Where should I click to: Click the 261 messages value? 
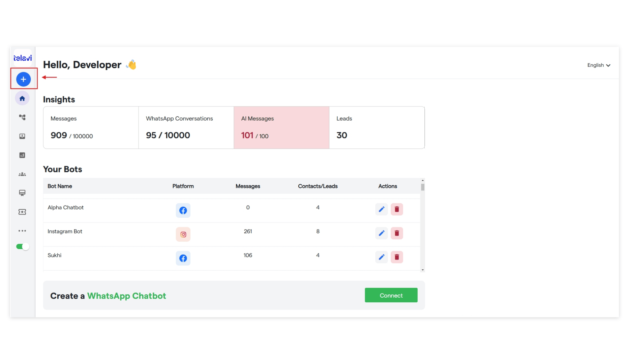pyautogui.click(x=248, y=231)
